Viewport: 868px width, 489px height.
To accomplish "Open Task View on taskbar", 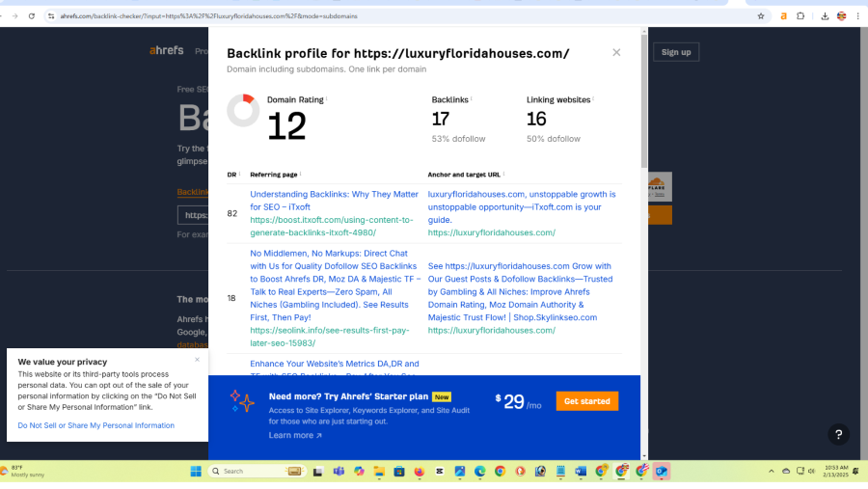I will pyautogui.click(x=317, y=472).
